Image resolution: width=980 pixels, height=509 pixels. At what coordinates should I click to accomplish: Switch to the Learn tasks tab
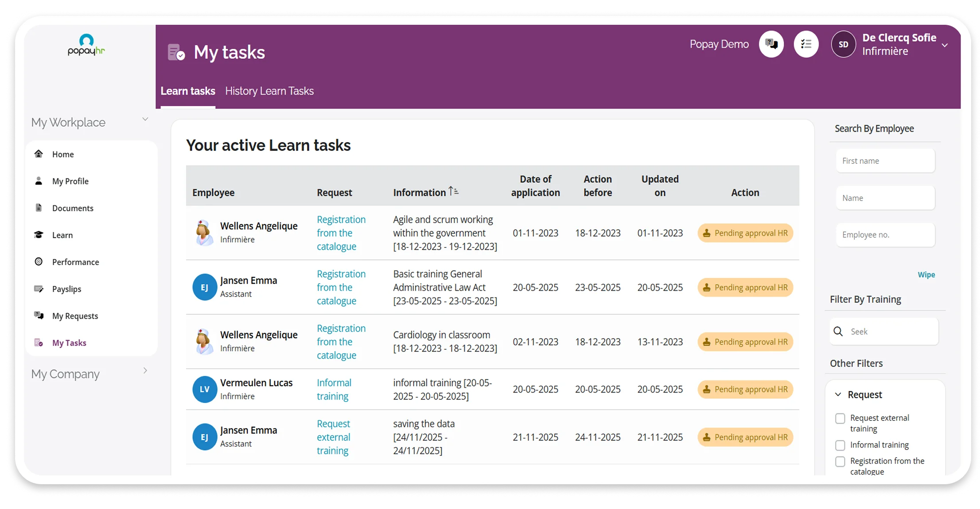click(188, 91)
